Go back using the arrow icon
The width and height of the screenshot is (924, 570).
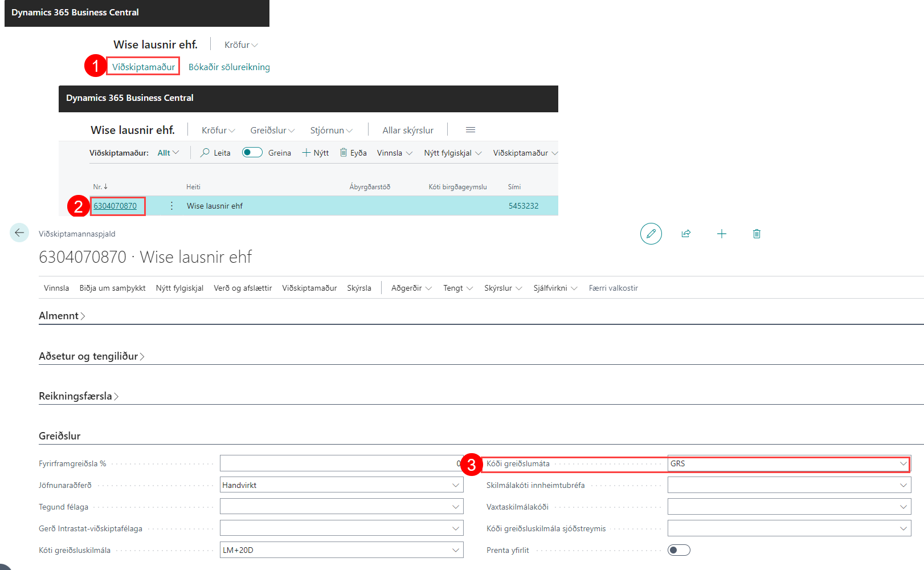tap(19, 233)
